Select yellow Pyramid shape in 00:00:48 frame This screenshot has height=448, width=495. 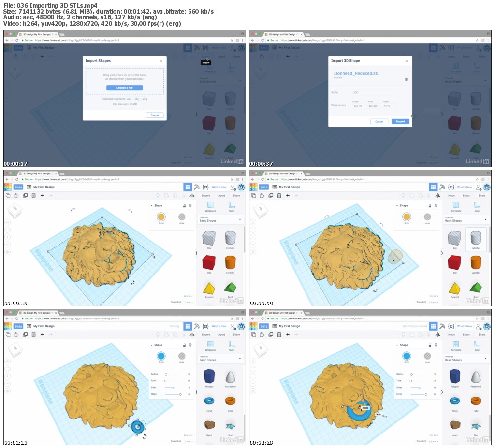coord(209,288)
